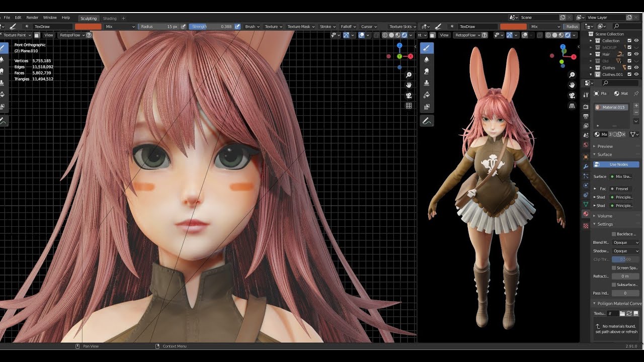Viewport: 644px width, 362px height.
Task: Select the Smear tool in right viewport
Action: (427, 71)
